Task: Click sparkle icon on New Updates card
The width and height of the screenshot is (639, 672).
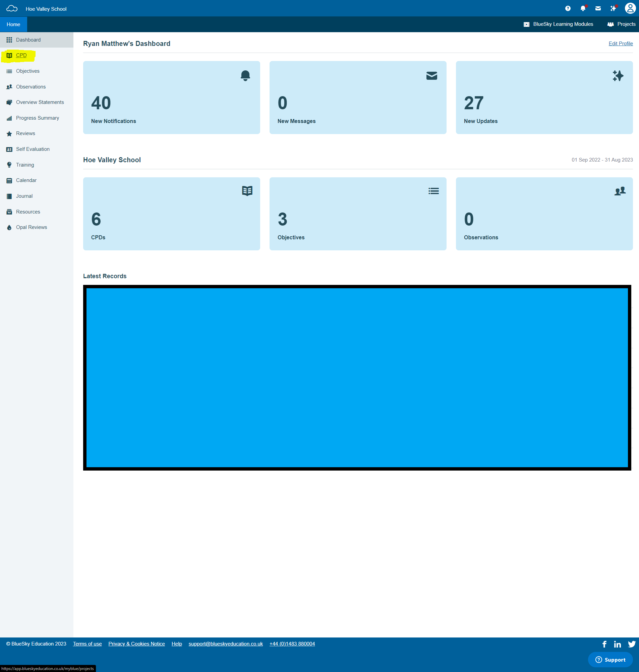Action: [618, 76]
